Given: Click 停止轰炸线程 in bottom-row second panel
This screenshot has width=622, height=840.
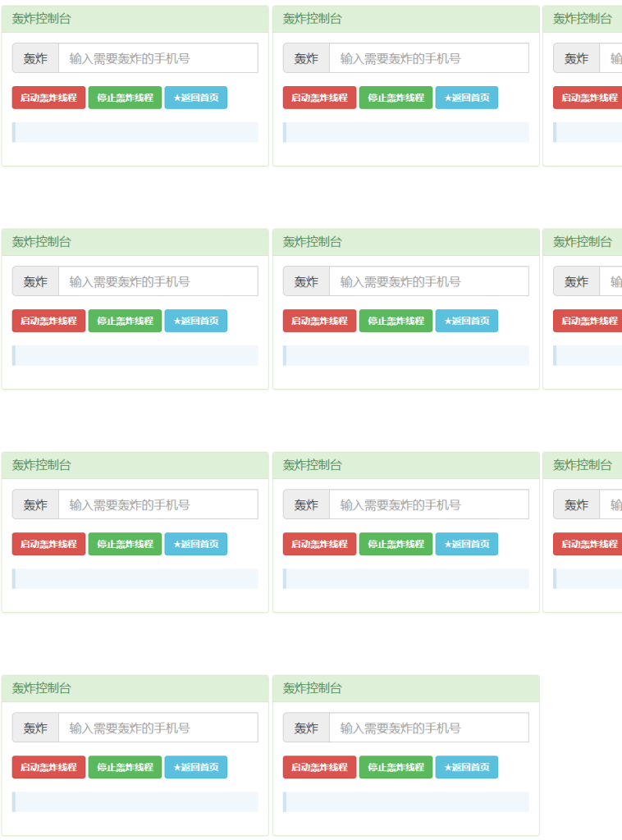Looking at the screenshot, I should tap(396, 767).
